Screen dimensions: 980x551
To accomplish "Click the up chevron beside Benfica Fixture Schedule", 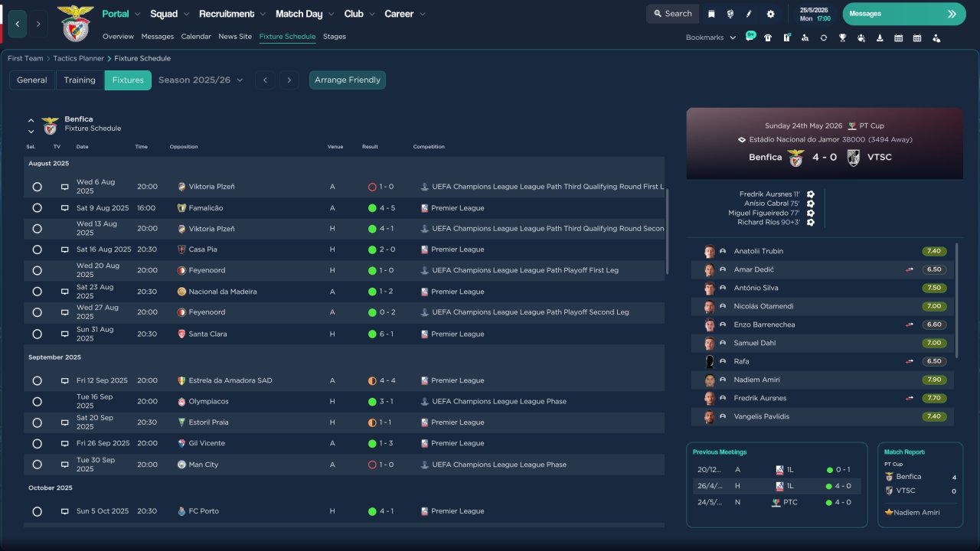I will point(31,120).
